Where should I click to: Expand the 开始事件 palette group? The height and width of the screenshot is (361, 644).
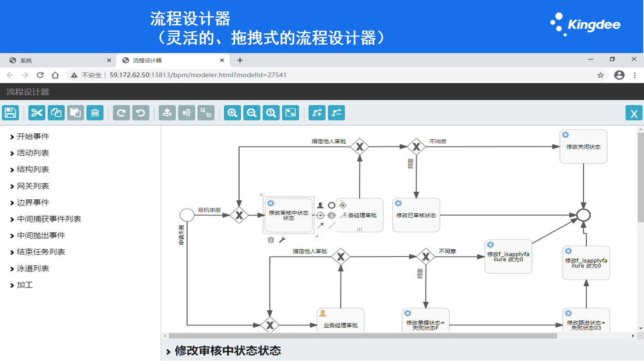33,137
